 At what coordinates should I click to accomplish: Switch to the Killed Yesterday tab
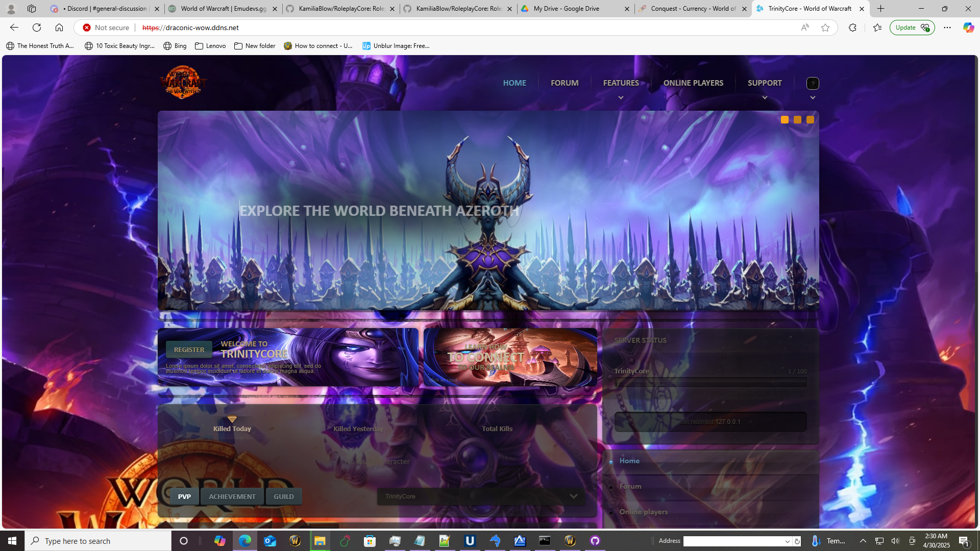pos(358,429)
